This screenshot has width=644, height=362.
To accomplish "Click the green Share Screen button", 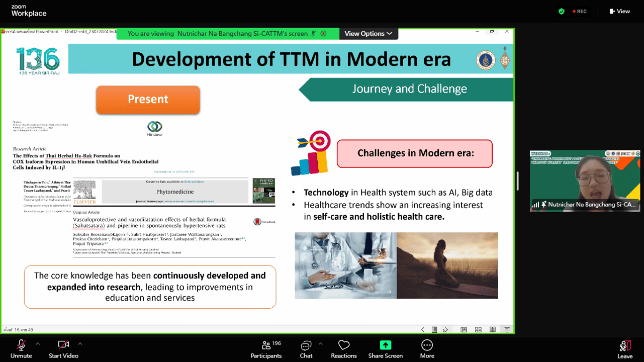I will [x=385, y=348].
